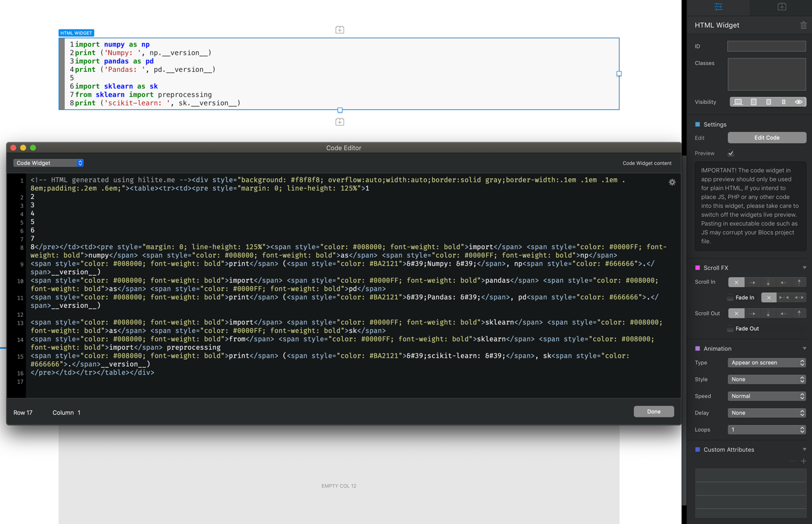Image resolution: width=812 pixels, height=524 pixels.
Task: Set Scroll Out direction to right arrow
Action: pos(753,313)
